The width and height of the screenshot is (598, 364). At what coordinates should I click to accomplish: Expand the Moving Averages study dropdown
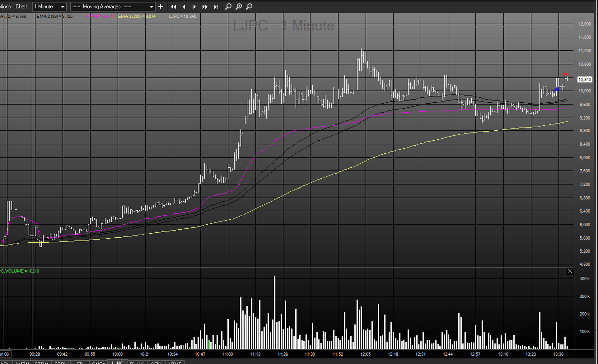113,7
